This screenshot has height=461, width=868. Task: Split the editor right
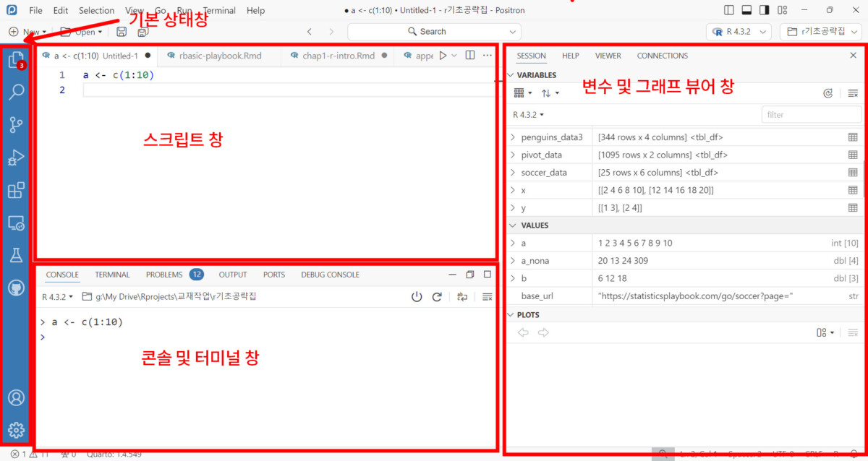[470, 56]
